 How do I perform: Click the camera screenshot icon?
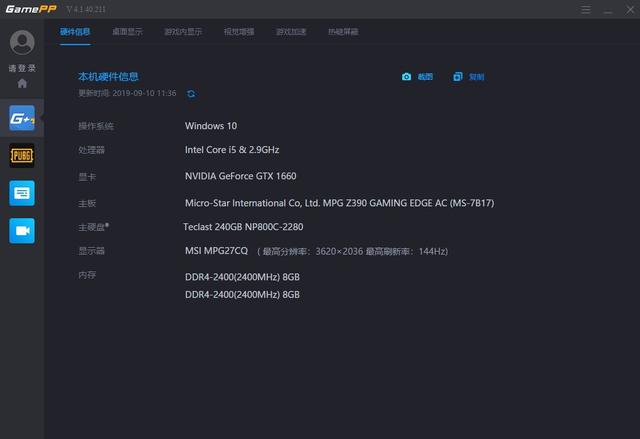406,77
